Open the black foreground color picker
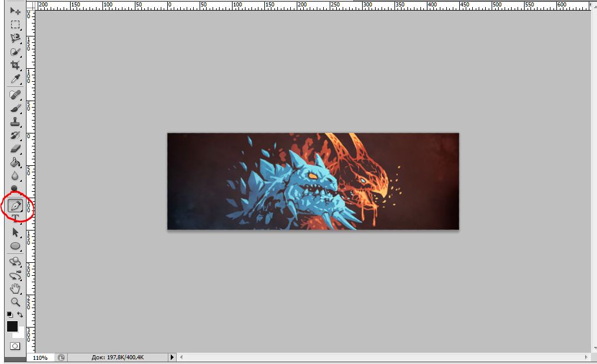Image resolution: width=597 pixels, height=364 pixels. coord(12,326)
